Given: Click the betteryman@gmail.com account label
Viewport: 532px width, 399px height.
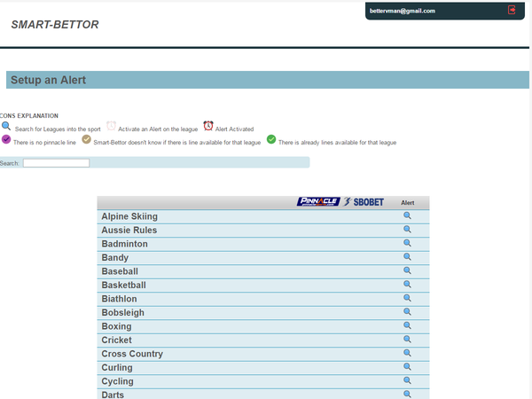Looking at the screenshot, I should (403, 11).
